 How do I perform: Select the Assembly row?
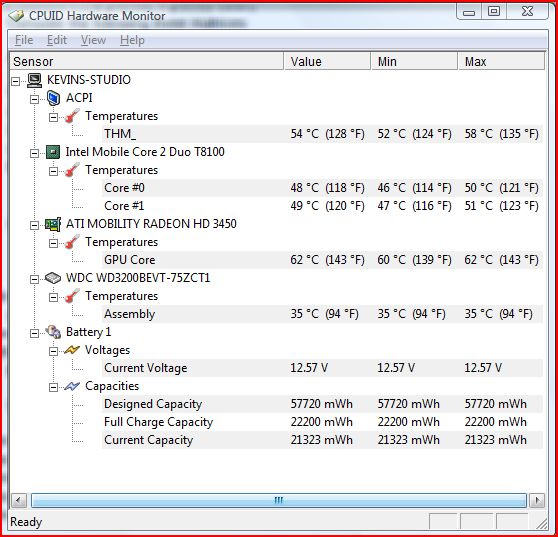322,314
